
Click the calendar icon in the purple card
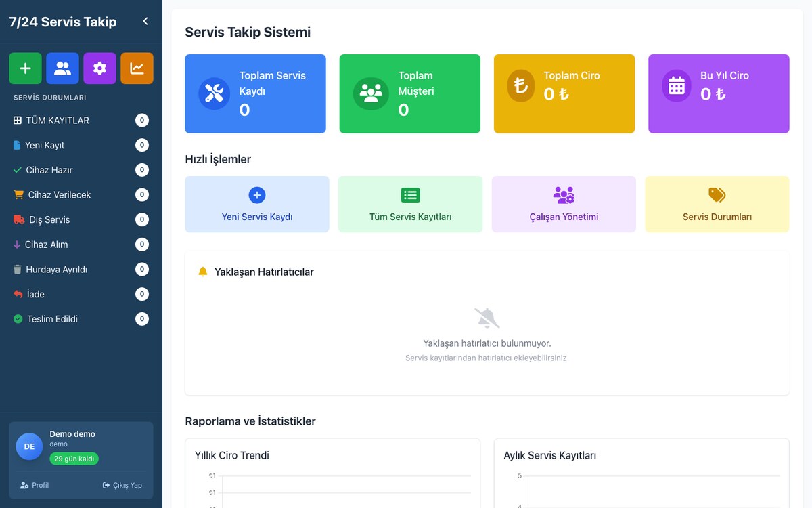tap(677, 85)
